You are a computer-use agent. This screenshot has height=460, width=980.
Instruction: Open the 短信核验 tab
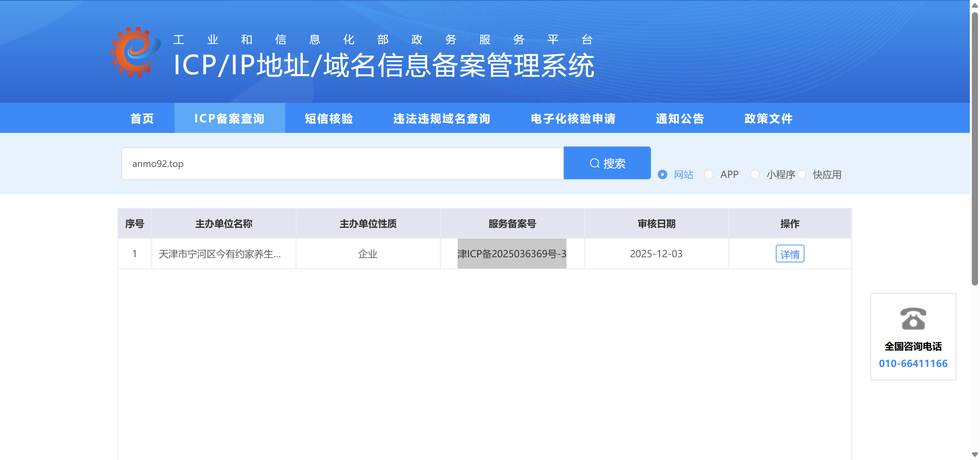(329, 119)
